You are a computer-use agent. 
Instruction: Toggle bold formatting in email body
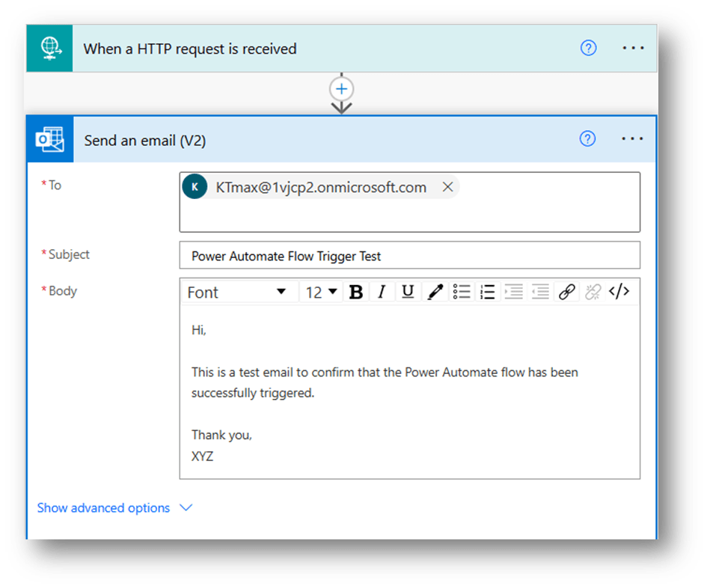coord(356,292)
